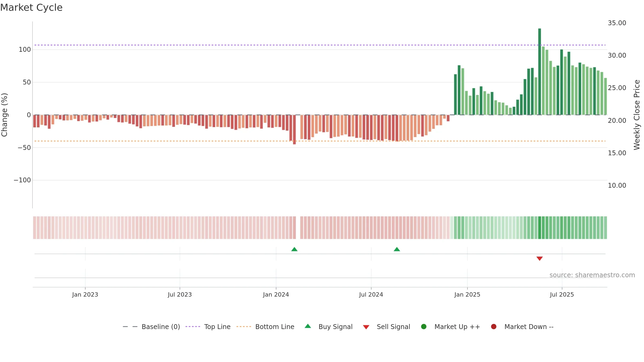Click the −50 change axis value
Screen dimensions: 644x362
(24, 148)
